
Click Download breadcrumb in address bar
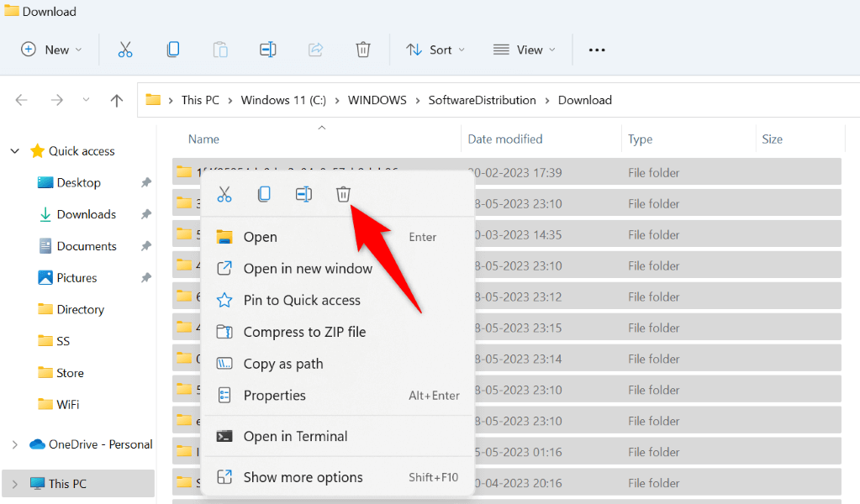coord(584,100)
